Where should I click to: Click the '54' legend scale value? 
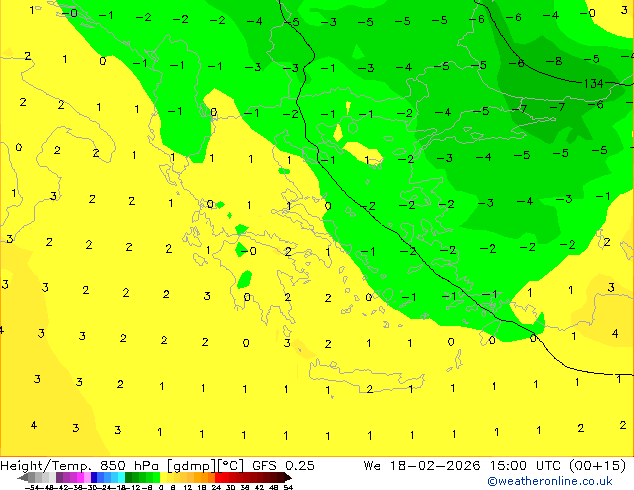click(x=288, y=487)
